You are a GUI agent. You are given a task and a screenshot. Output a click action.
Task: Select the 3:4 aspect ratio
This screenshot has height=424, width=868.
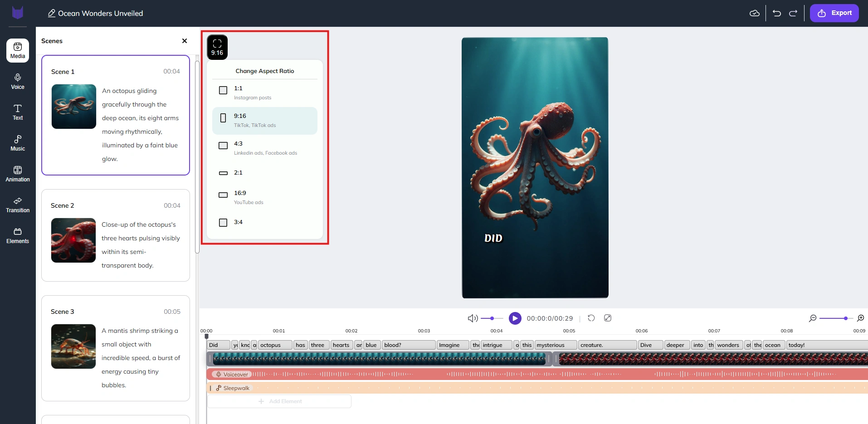[265, 222]
